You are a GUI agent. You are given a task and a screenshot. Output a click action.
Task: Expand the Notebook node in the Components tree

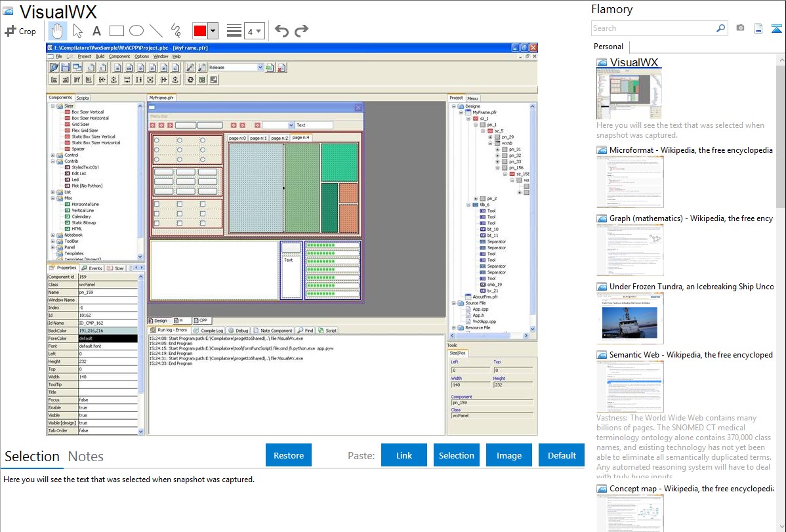pyautogui.click(x=52, y=235)
